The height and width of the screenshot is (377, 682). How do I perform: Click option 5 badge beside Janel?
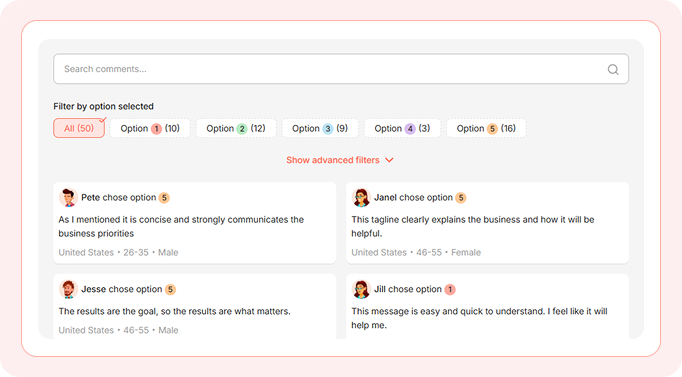tap(461, 198)
